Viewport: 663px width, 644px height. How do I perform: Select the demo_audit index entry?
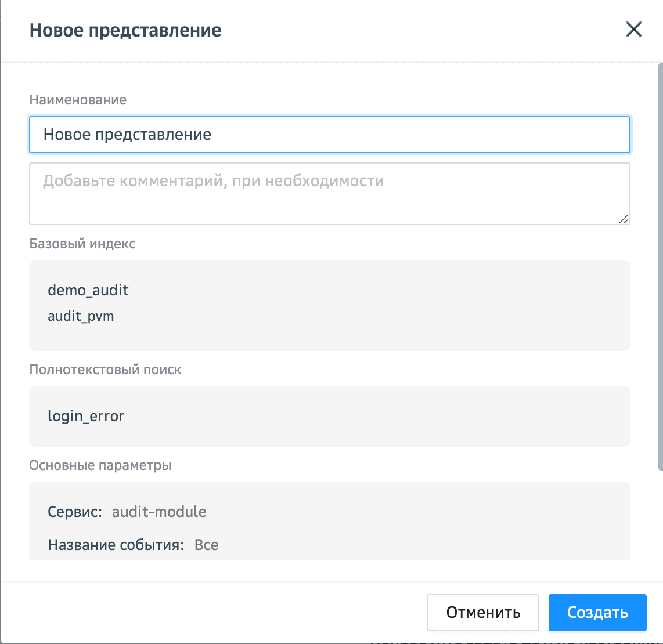point(88,290)
